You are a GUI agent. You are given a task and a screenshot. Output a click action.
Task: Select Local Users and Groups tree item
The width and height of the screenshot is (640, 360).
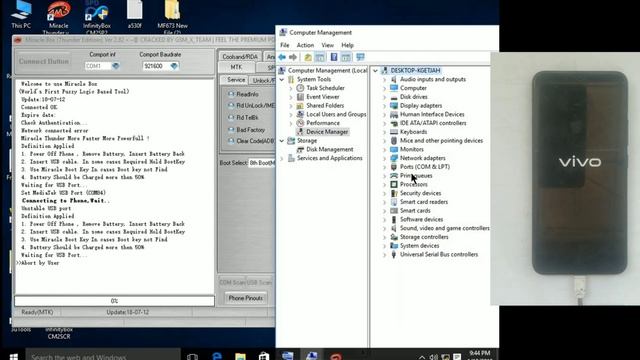tap(336, 114)
